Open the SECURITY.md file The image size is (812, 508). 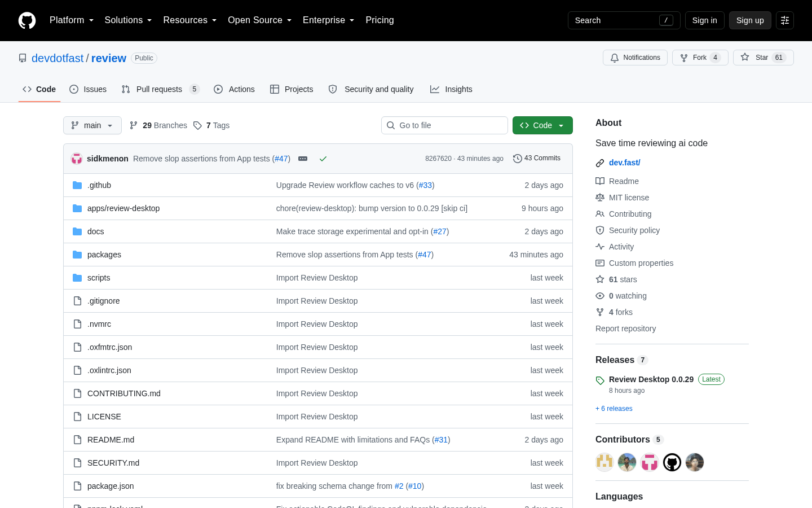pyautogui.click(x=113, y=463)
